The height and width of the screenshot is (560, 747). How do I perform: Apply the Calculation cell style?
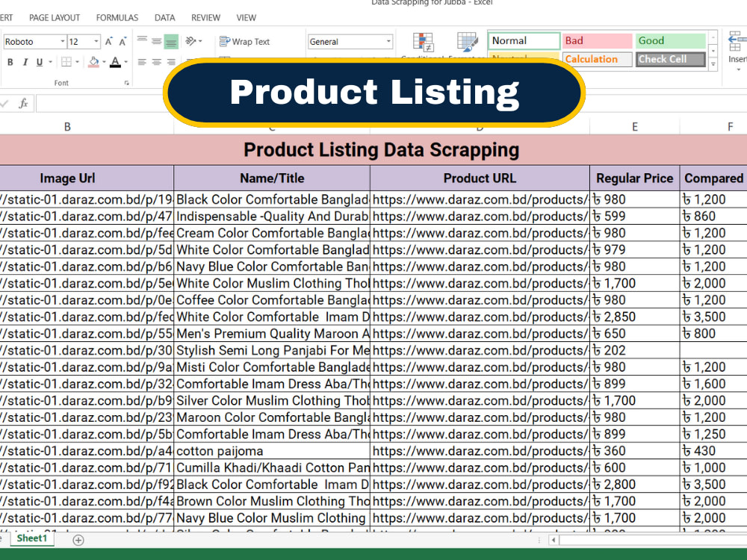pyautogui.click(x=597, y=59)
